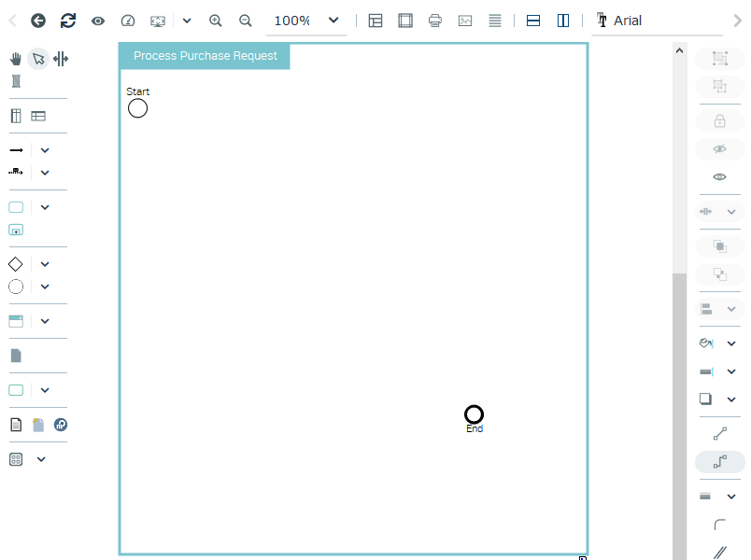Click the Start event circle
Screen dimensions: 751x560
pyautogui.click(x=137, y=108)
